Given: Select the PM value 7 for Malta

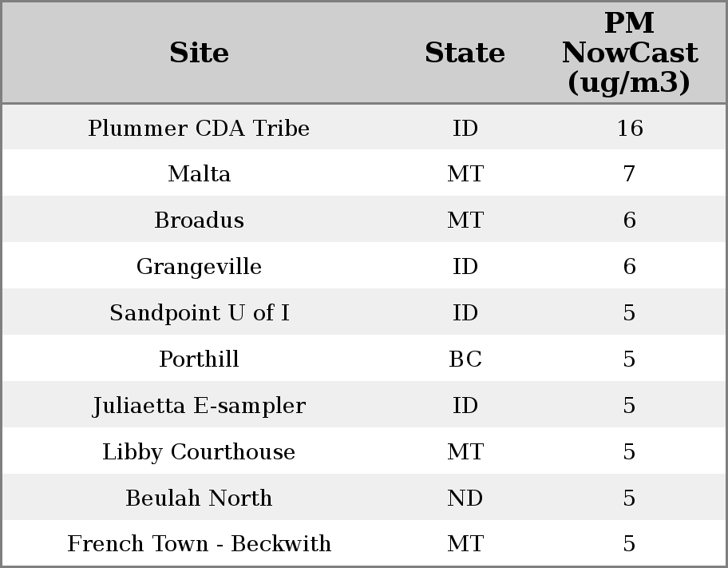Looking at the screenshot, I should 629,174.
